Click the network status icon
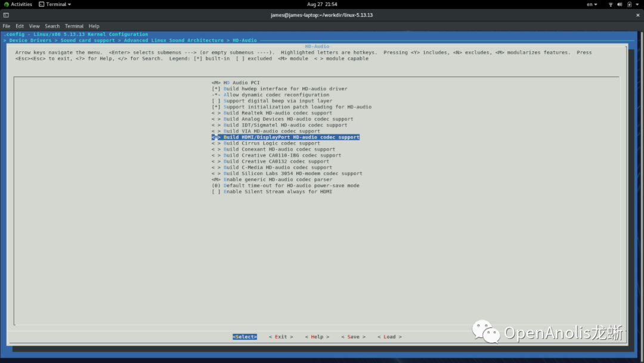 pyautogui.click(x=611, y=4)
